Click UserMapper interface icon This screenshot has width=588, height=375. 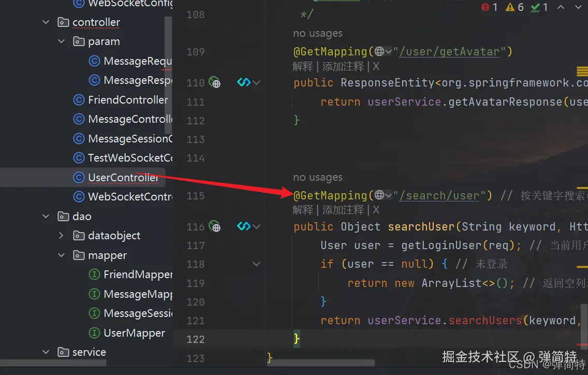[x=94, y=333]
